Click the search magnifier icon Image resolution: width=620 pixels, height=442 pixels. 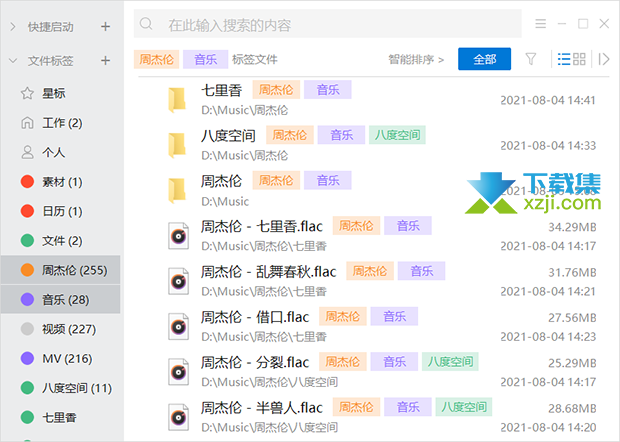[146, 24]
